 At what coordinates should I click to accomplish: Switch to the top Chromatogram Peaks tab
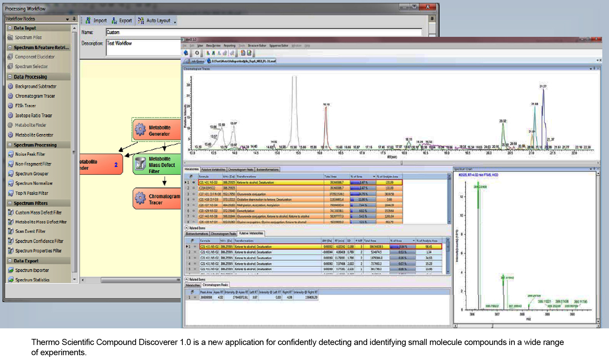click(241, 169)
